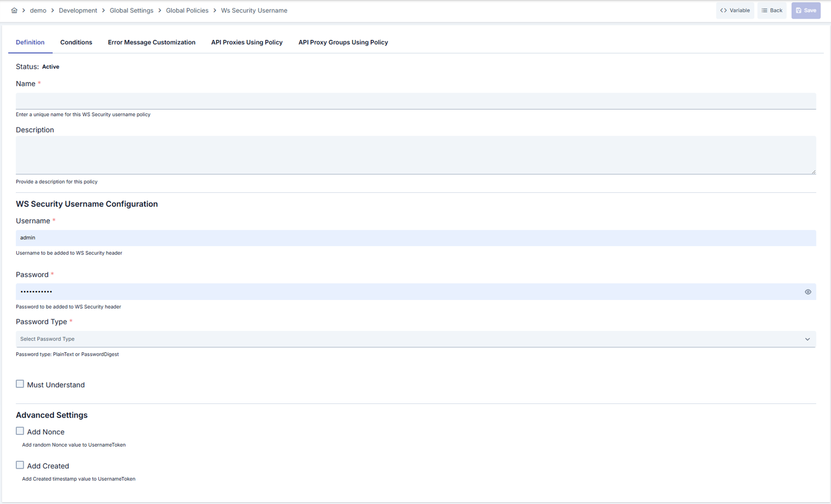Click the Active status text
Screen dimensions: 831x504
pos(51,67)
